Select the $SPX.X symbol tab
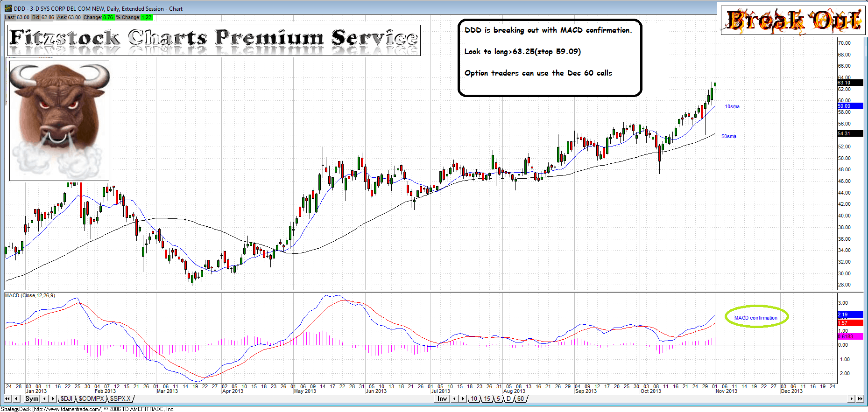Viewport: 868px width, 412px height. tap(120, 399)
